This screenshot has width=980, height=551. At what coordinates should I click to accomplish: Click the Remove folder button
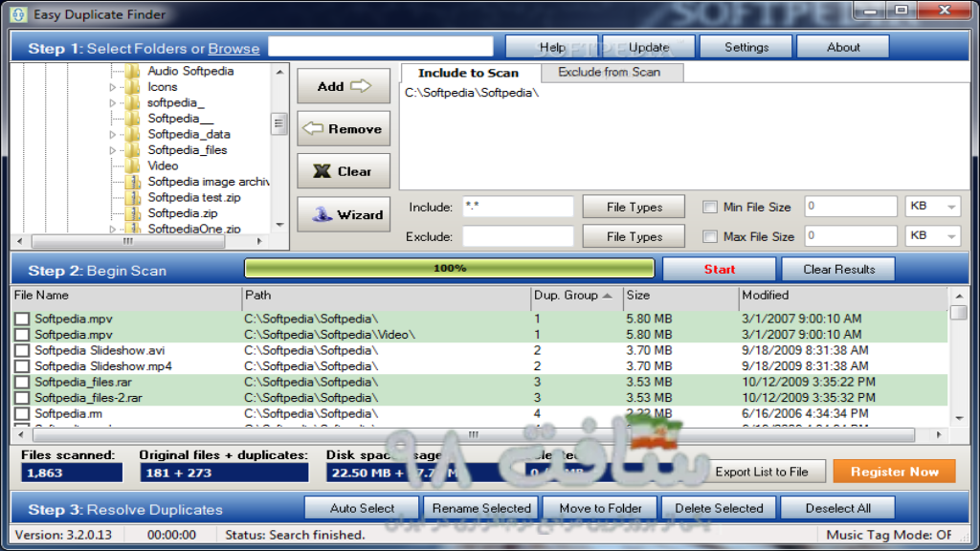pyautogui.click(x=344, y=129)
